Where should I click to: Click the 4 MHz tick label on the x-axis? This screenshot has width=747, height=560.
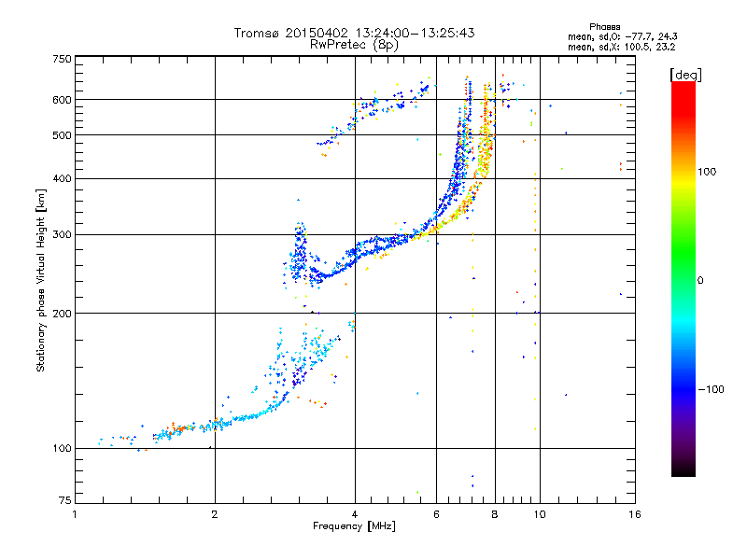[x=354, y=514]
